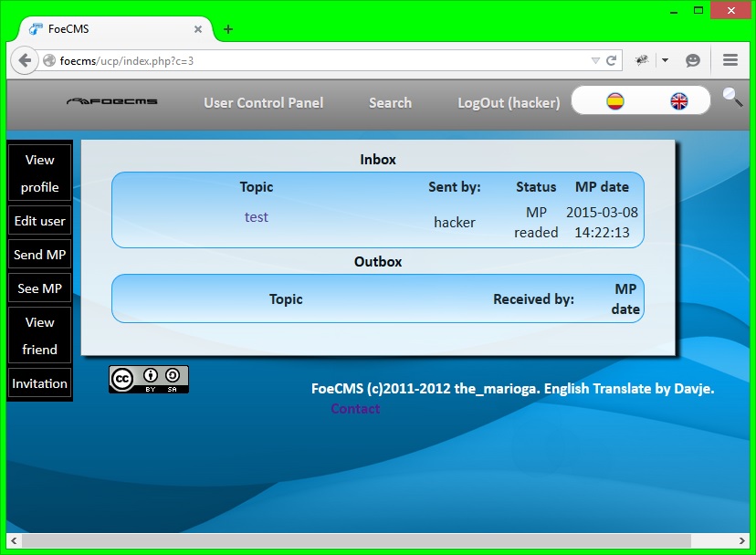Click the horizontal scrollbar thumb

357,540
